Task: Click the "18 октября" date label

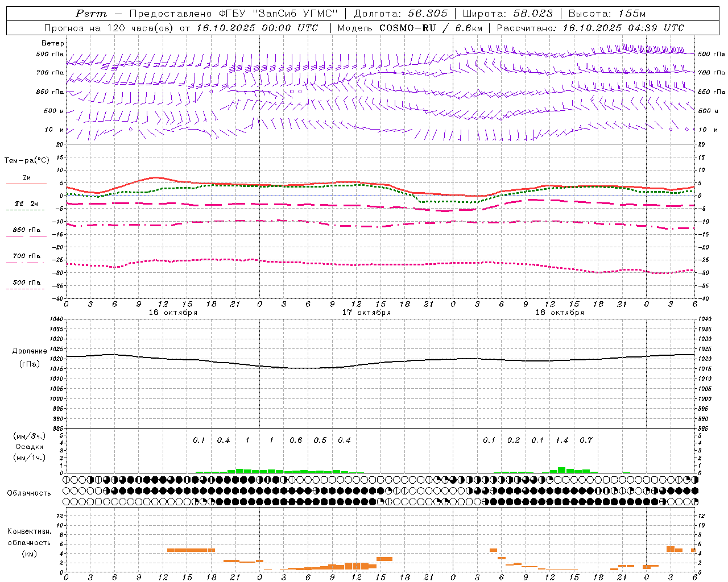Action: click(x=560, y=313)
